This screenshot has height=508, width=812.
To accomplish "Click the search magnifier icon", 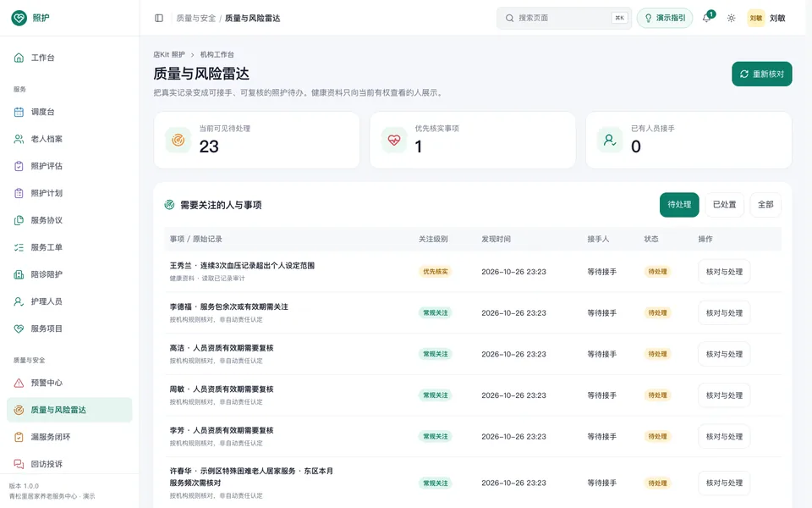I will [509, 18].
